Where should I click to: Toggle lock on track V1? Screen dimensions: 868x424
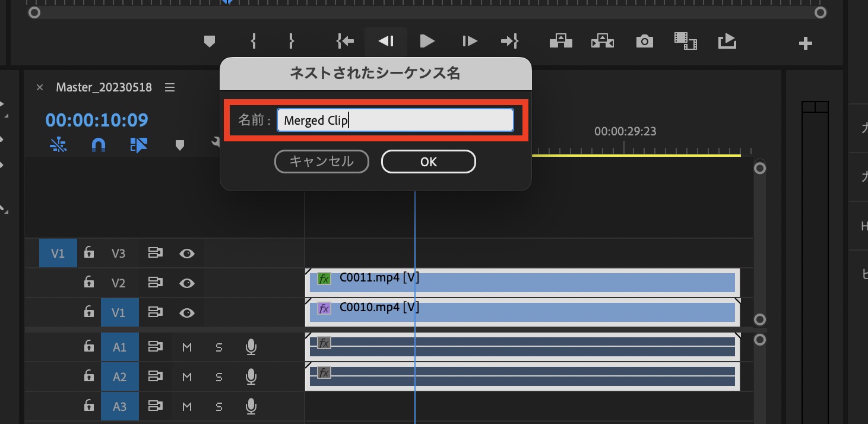tap(88, 312)
